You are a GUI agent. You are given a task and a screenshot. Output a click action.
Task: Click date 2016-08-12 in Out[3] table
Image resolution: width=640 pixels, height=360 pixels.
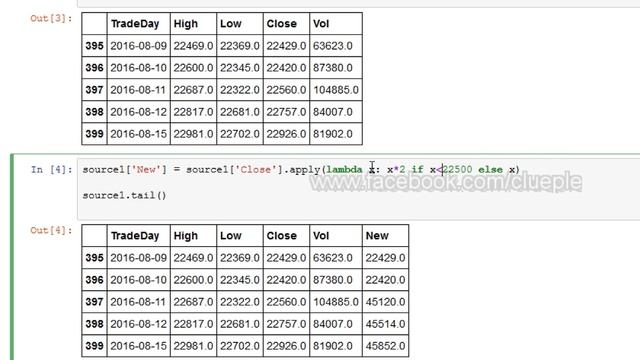[x=139, y=112]
